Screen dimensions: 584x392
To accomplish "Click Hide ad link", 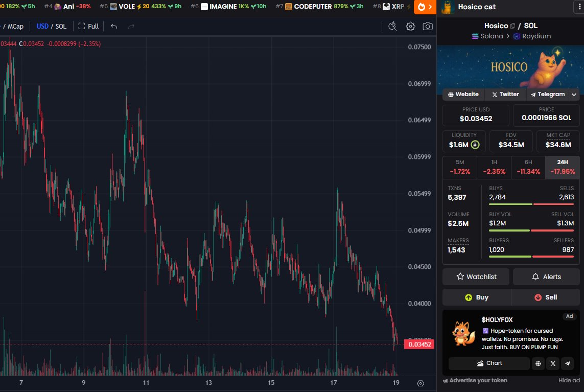I will click(569, 380).
